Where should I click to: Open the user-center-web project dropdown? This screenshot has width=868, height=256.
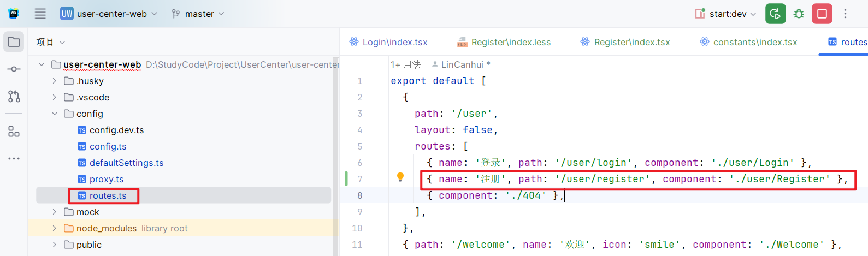pyautogui.click(x=109, y=14)
